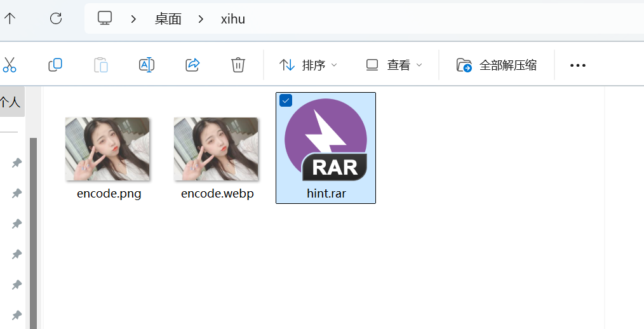Click the last pin icon in sidebar
This screenshot has width=644, height=329.
17,315
